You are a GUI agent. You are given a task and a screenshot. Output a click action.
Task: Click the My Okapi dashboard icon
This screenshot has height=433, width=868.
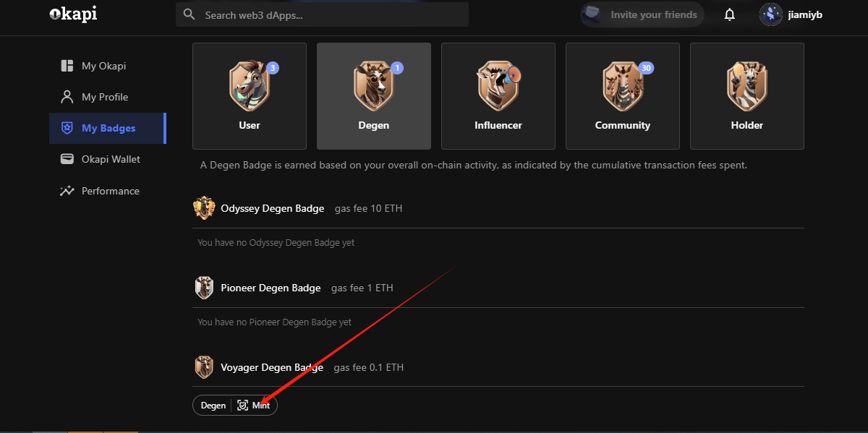point(67,66)
